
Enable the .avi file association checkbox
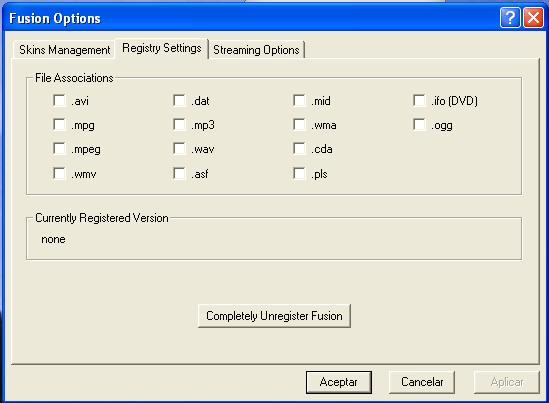tap(59, 100)
